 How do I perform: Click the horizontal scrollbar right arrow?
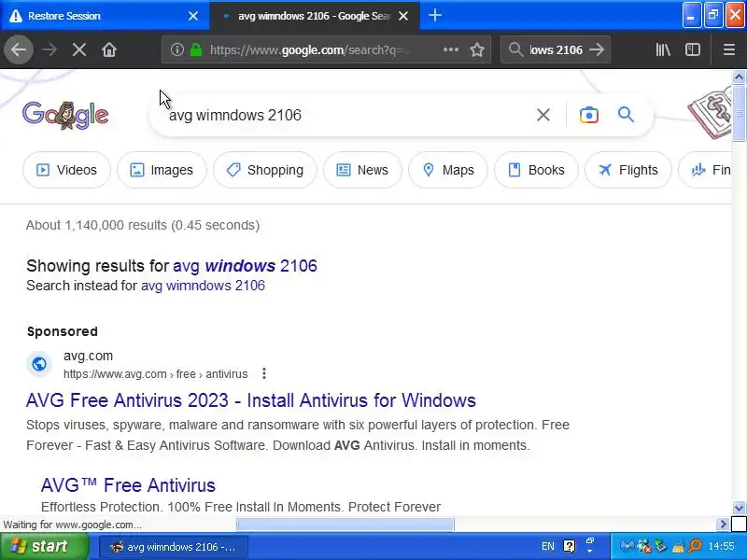click(723, 525)
